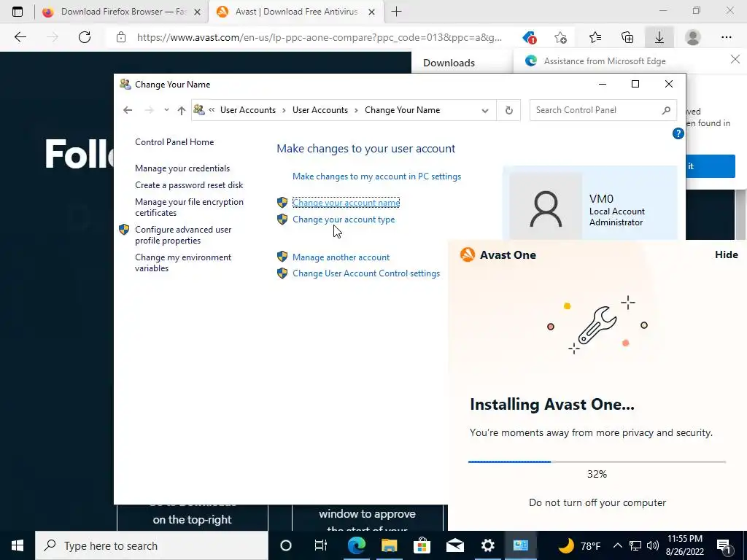Screen dimensions: 747x560
Task: Open Edge profile avatar
Action: coord(693,37)
